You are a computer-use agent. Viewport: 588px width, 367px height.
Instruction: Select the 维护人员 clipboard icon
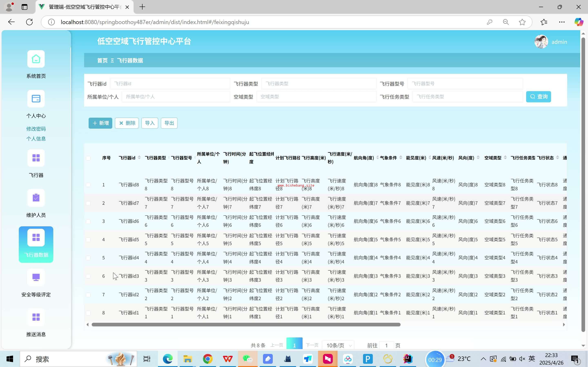(x=36, y=198)
